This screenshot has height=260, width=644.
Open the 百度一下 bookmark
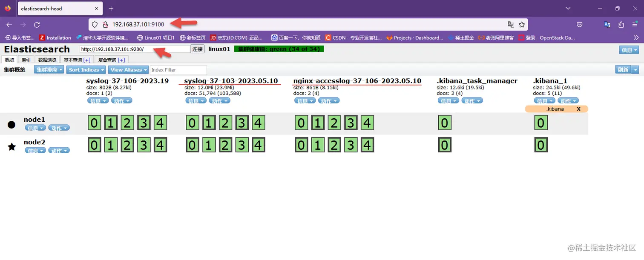296,37
